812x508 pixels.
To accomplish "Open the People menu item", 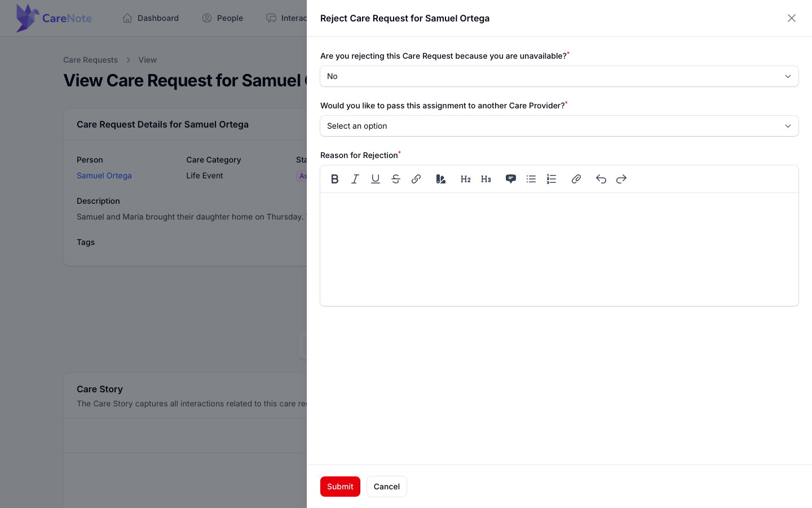I will [223, 18].
